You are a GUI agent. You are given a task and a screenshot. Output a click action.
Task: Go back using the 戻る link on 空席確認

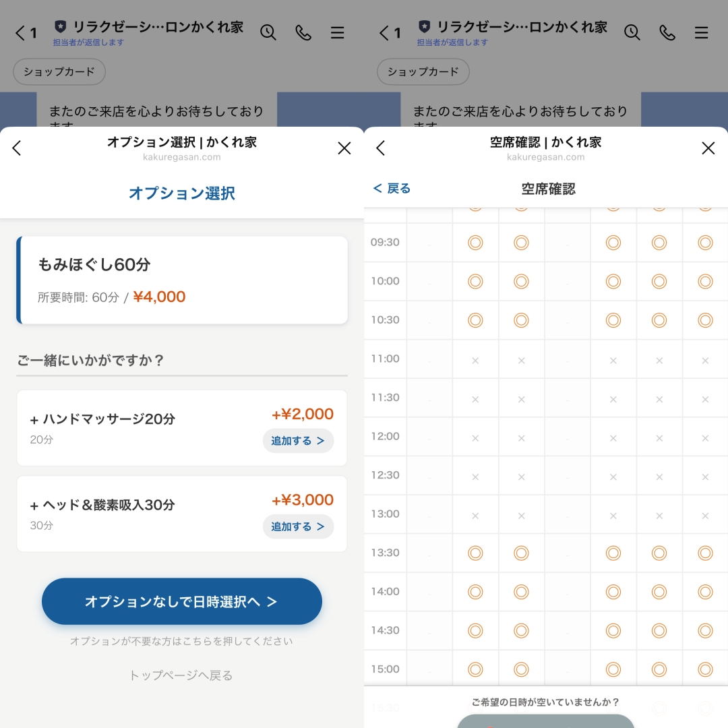(x=392, y=189)
